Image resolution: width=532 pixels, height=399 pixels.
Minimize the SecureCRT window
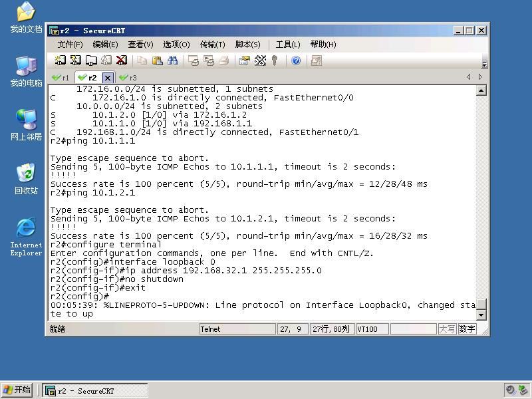(x=458, y=31)
